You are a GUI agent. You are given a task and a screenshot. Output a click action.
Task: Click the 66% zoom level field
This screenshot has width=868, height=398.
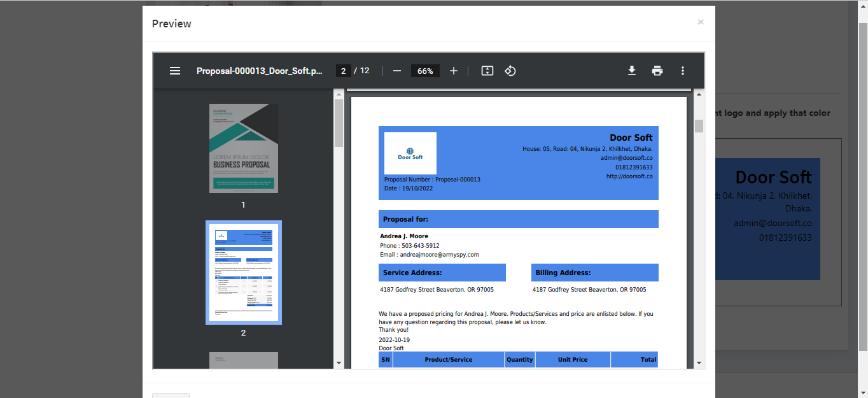(x=425, y=71)
